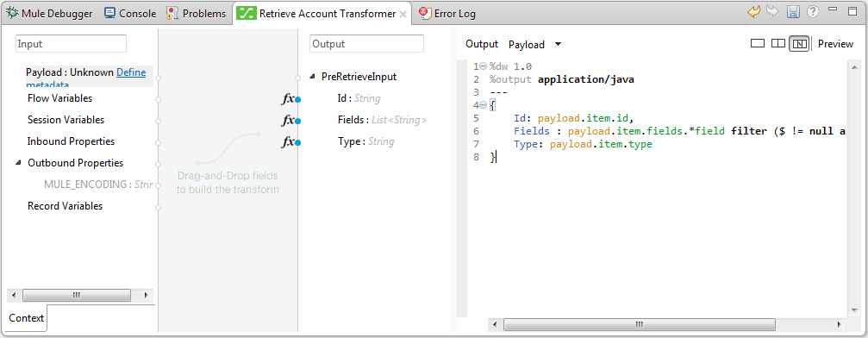
Task: Click the Error Log red icon
Action: click(425, 13)
